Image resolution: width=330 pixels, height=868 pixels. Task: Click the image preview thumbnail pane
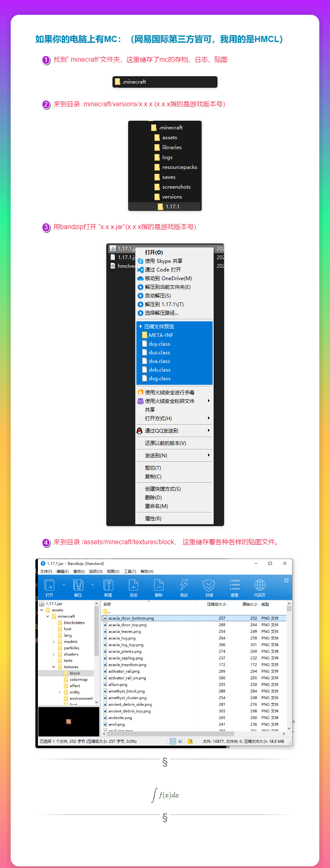tap(69, 721)
